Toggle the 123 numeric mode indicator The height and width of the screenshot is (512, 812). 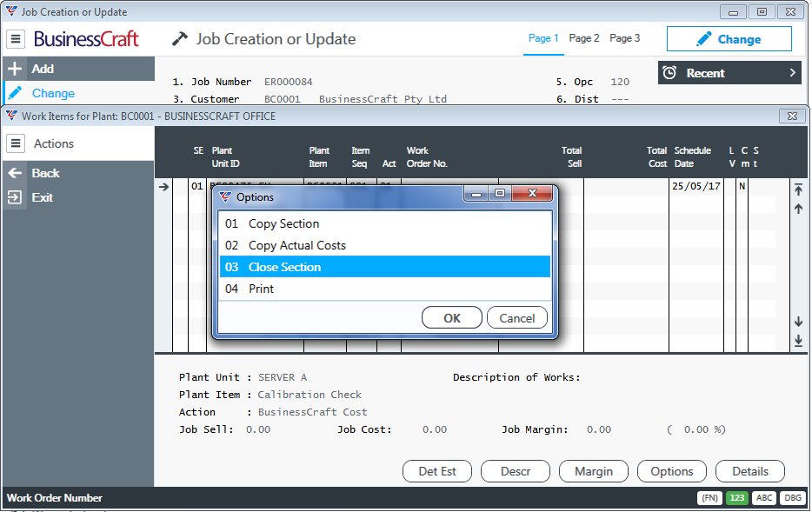click(x=737, y=498)
